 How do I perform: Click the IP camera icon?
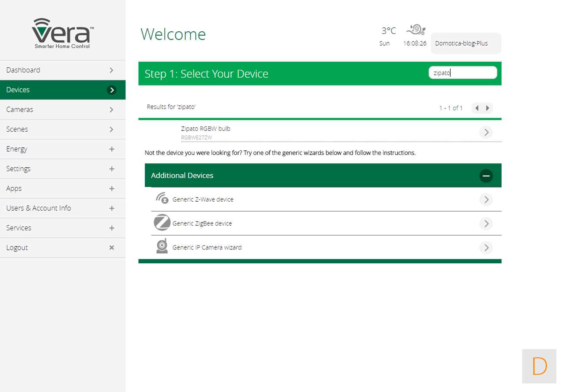pos(162,246)
